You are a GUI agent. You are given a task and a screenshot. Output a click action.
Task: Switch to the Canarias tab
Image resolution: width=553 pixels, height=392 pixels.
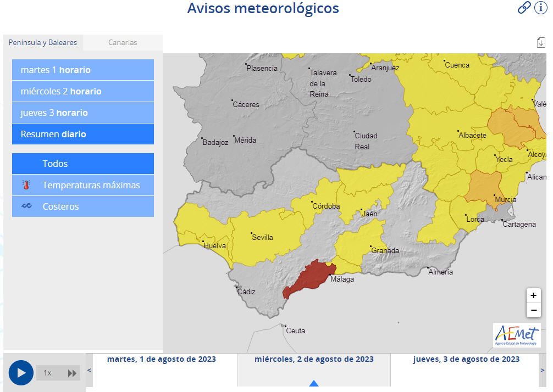point(122,42)
